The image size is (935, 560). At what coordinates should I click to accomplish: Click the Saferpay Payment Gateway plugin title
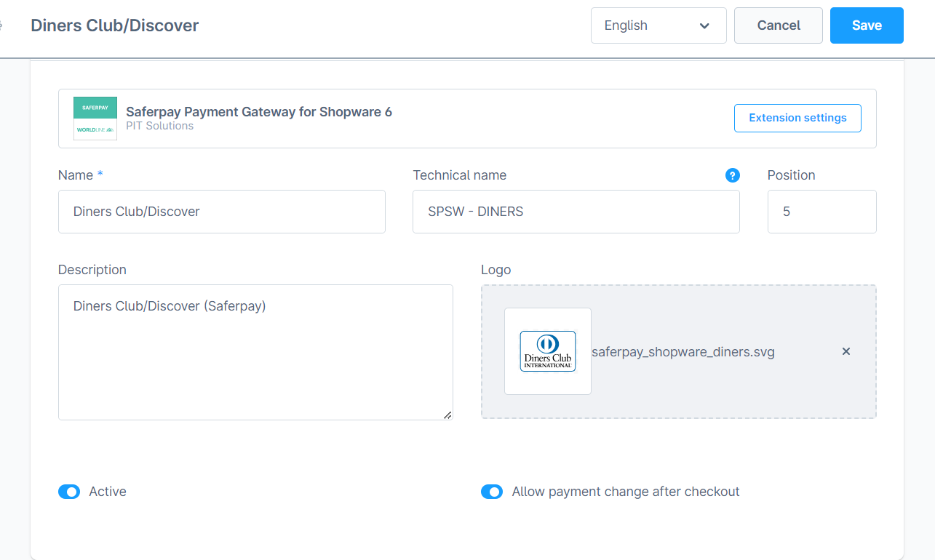pos(259,112)
